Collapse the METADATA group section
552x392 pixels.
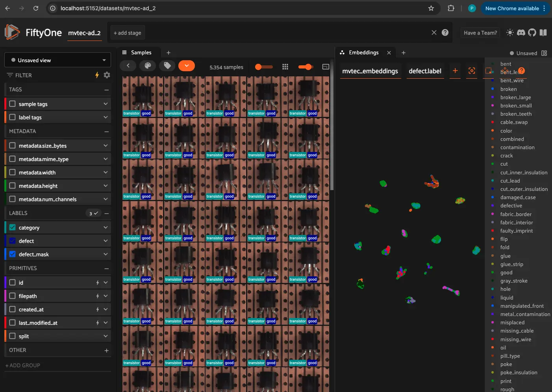pos(106,131)
